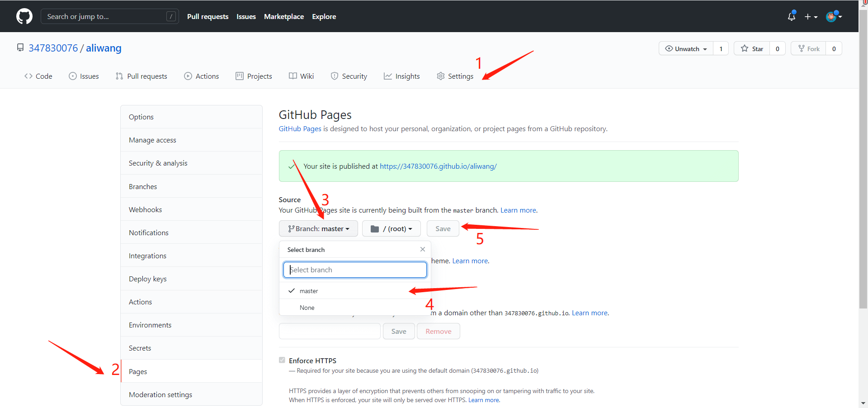Click the Star icon button

coord(752,48)
